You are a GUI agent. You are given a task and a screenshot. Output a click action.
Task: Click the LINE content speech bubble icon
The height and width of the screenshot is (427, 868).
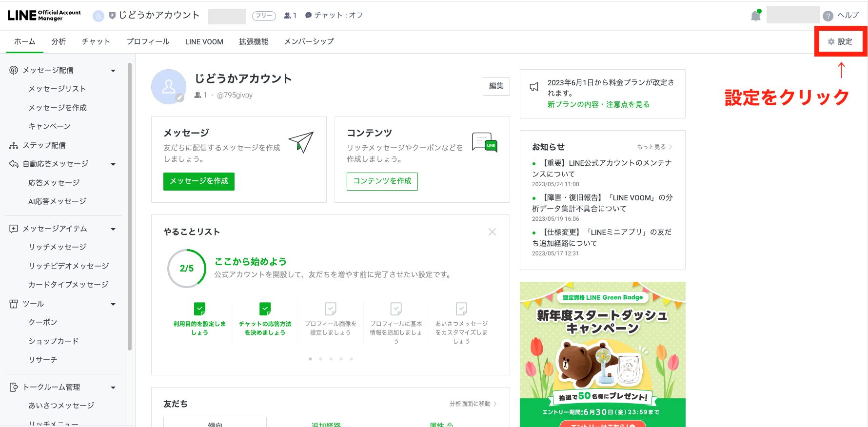(485, 142)
